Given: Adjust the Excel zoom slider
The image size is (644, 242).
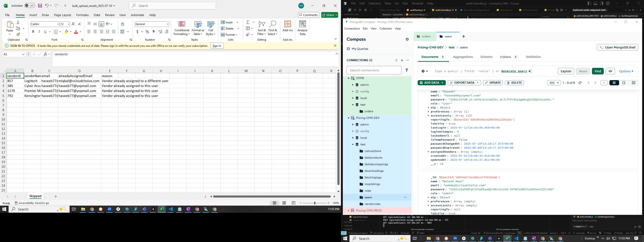Looking at the screenshot, I should [x=314, y=203].
